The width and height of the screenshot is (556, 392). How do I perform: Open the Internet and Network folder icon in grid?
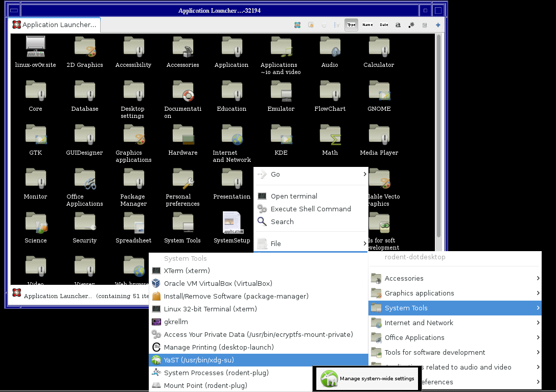click(232, 135)
